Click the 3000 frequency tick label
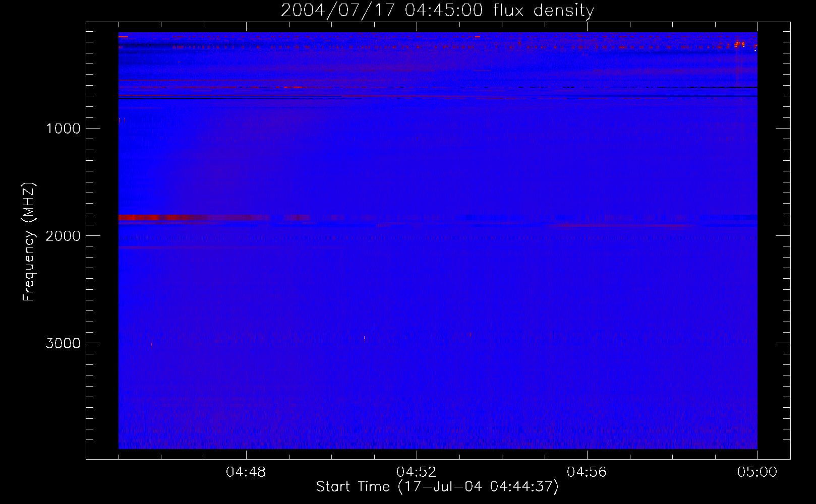 (x=63, y=343)
